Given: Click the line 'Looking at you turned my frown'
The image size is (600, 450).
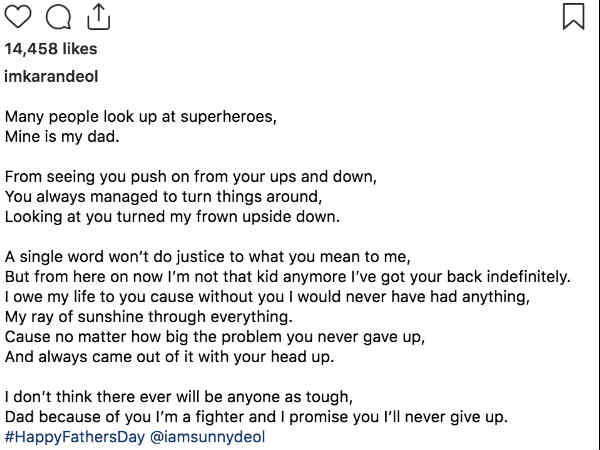Looking at the screenshot, I should [172, 217].
